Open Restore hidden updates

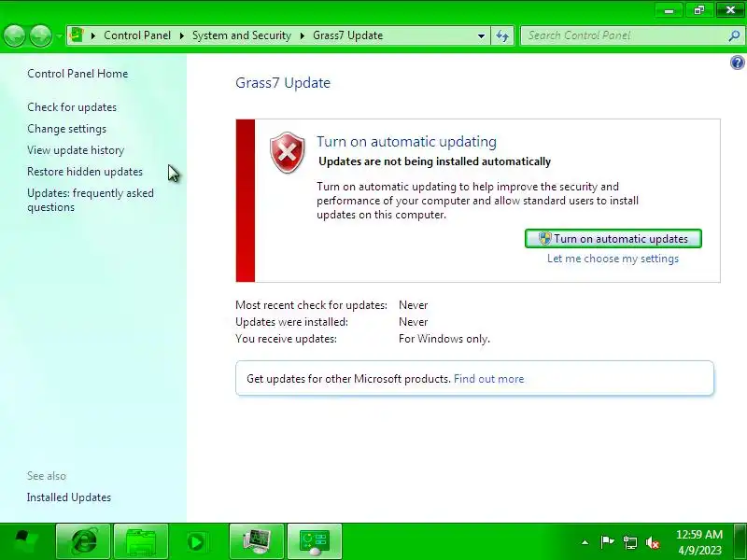click(85, 172)
